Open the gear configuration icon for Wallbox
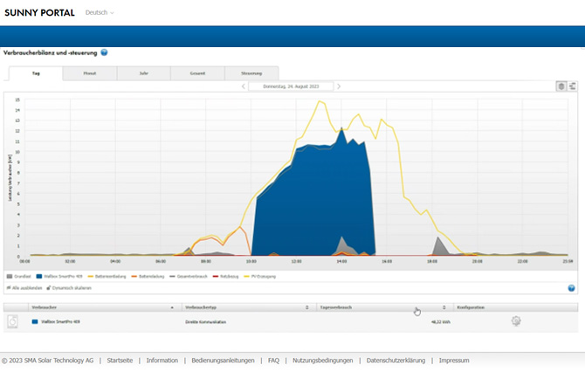The width and height of the screenshot is (585, 392). click(x=516, y=321)
